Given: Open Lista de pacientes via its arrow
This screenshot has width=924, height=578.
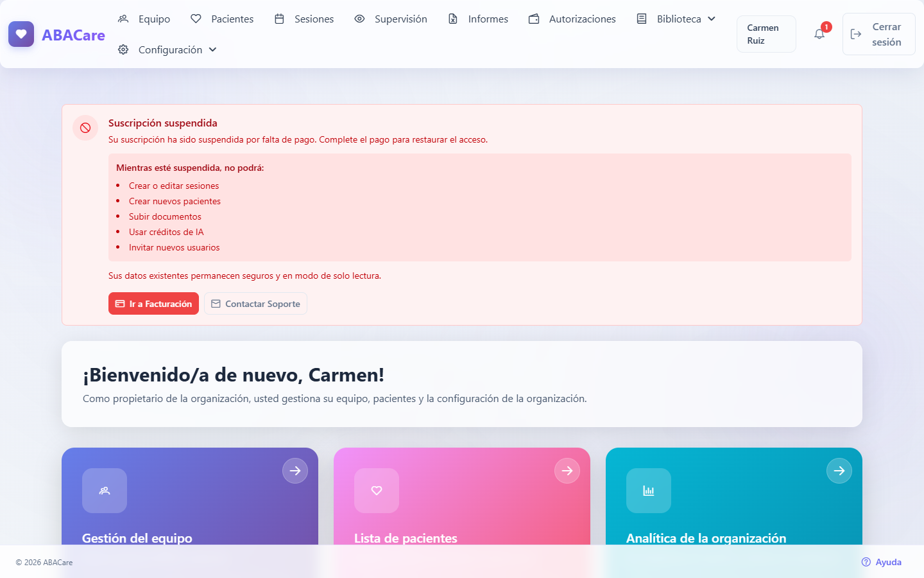Looking at the screenshot, I should (567, 471).
